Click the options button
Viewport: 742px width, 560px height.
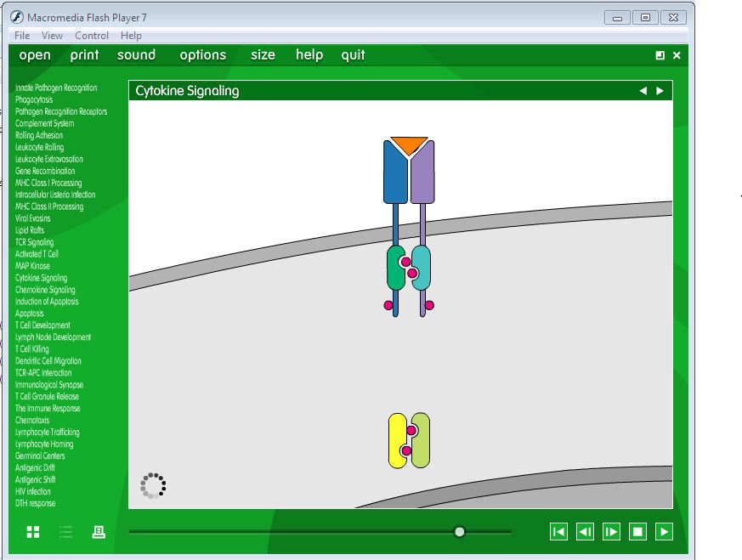(202, 55)
